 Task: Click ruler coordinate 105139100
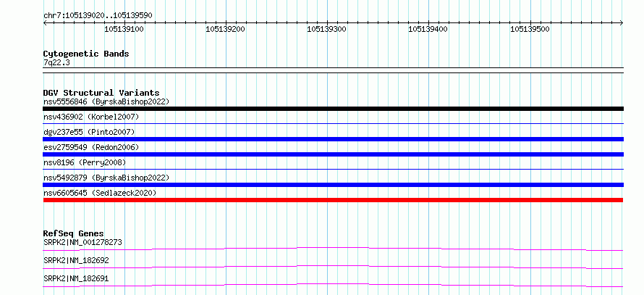(x=124, y=29)
